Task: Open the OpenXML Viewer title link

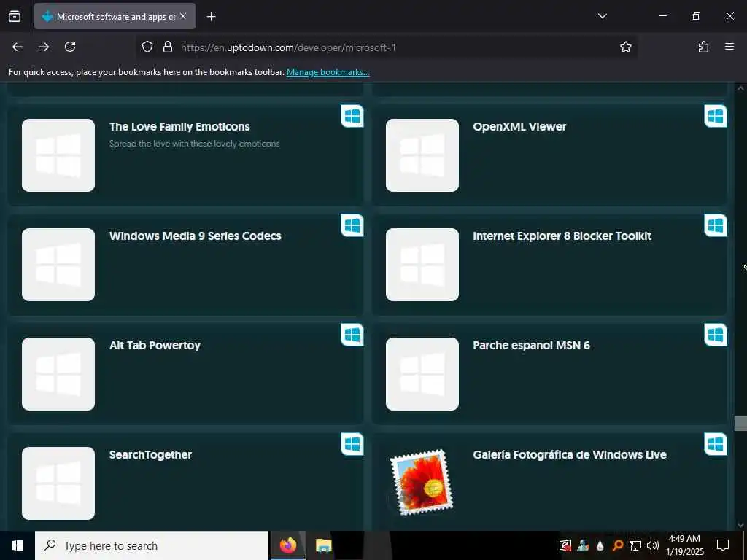Action: (519, 127)
